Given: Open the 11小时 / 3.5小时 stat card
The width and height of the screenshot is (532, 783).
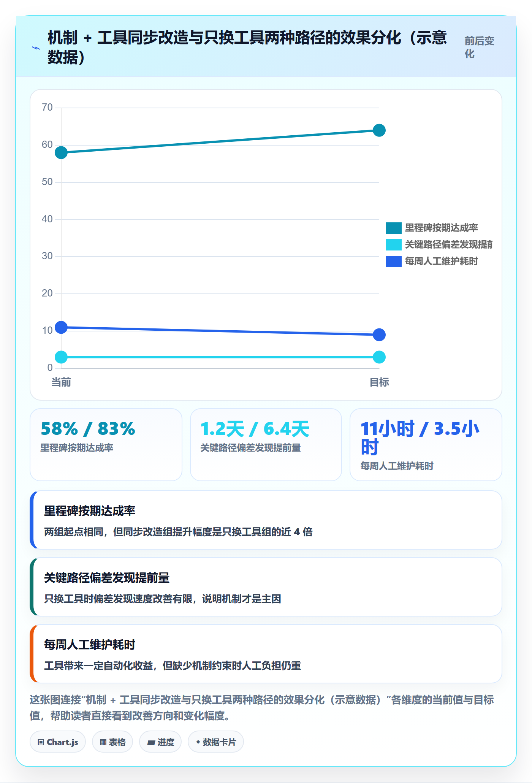Looking at the screenshot, I should [426, 445].
